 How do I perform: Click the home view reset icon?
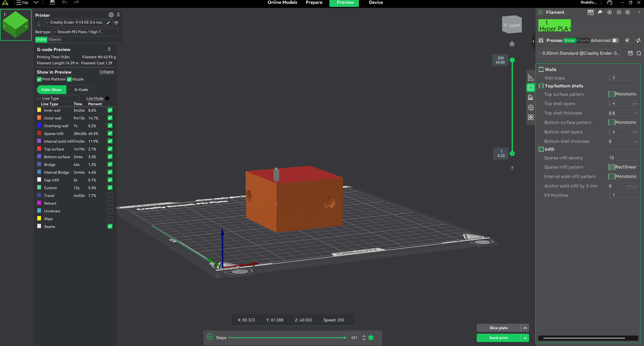[x=512, y=44]
